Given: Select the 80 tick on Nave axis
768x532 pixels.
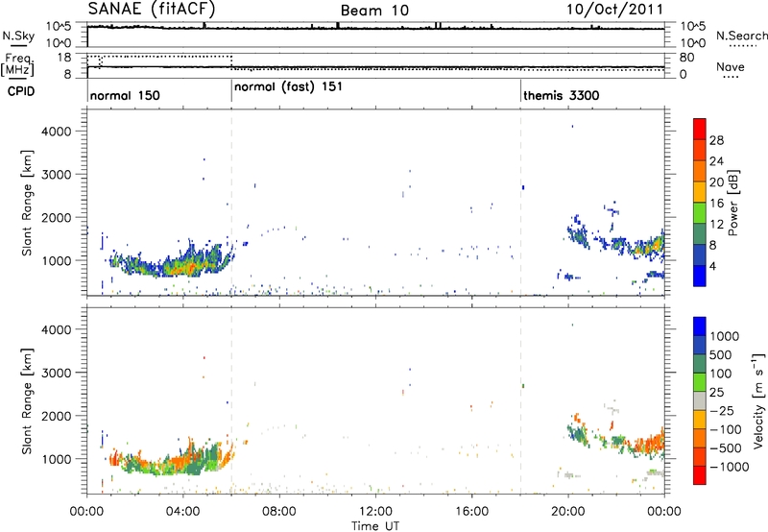Looking at the screenshot, I should click(686, 58).
